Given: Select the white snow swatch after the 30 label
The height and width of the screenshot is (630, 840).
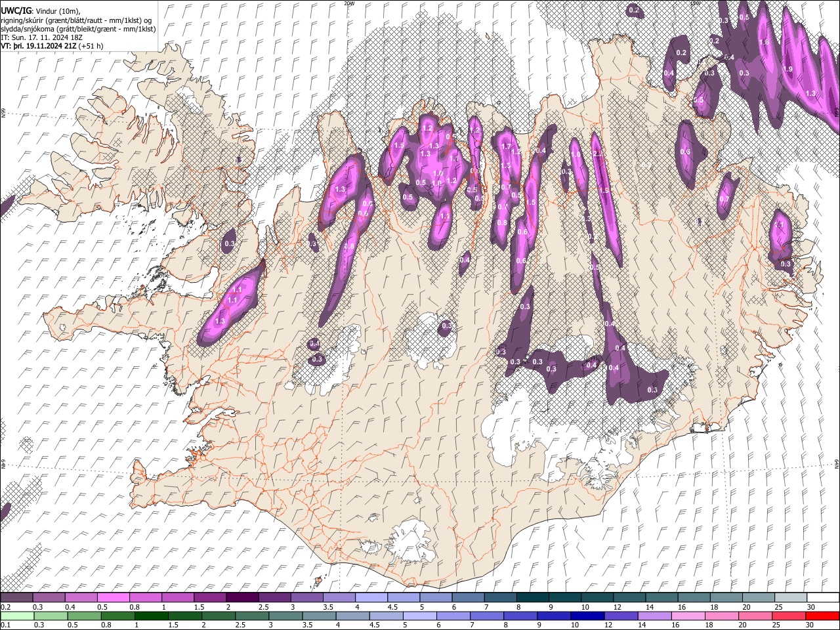Looking at the screenshot, I should tap(823, 598).
